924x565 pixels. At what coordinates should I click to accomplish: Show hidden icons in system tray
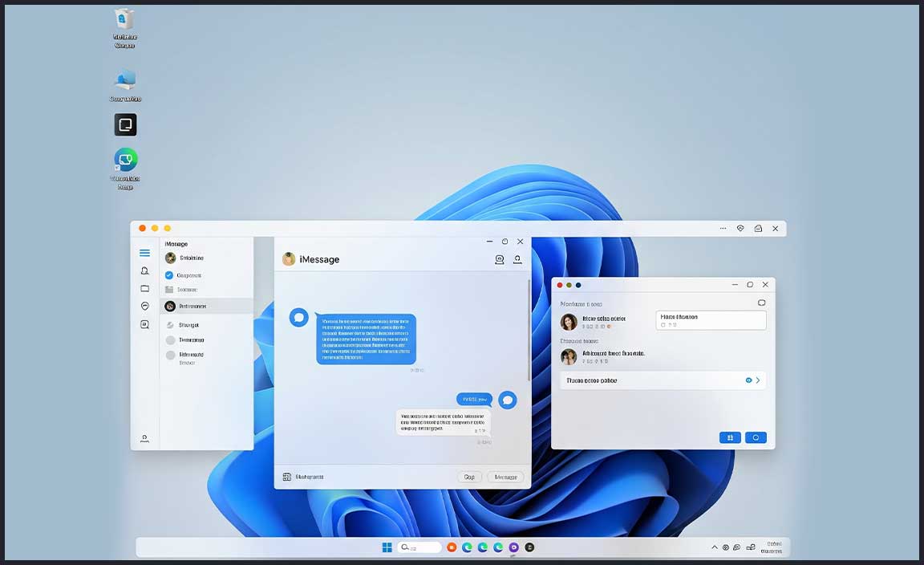pyautogui.click(x=715, y=547)
